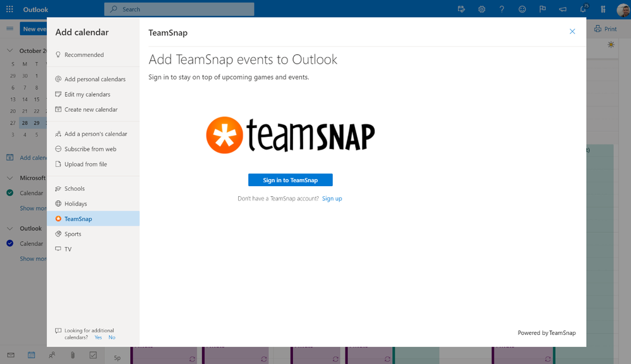Click Show more under Outlook group
Screen dimensions: 631x364
pos(33,259)
